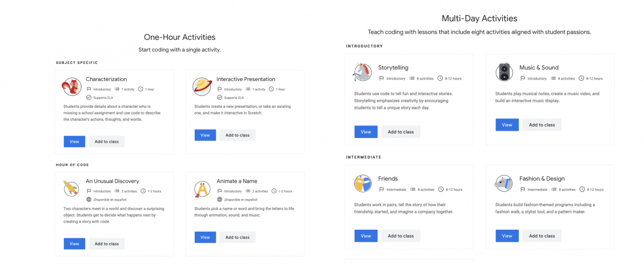
Task: Open the An Unusual Discovery title
Action: coord(112,181)
